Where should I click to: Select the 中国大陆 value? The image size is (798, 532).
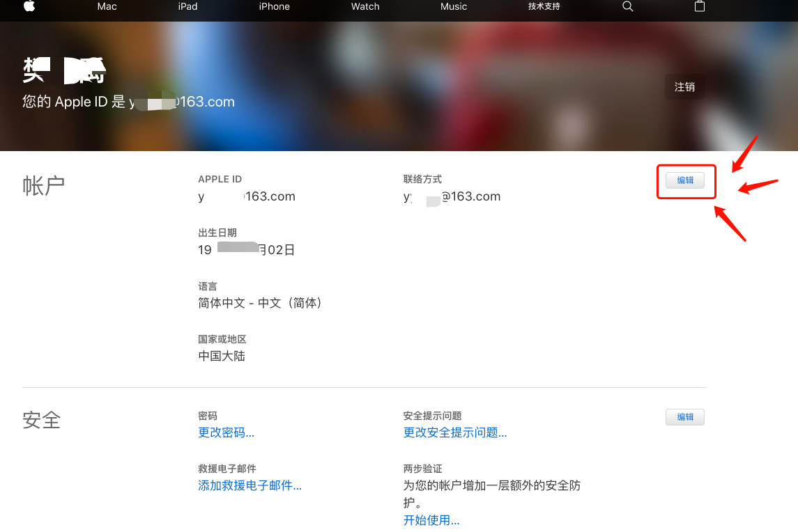pyautogui.click(x=222, y=356)
